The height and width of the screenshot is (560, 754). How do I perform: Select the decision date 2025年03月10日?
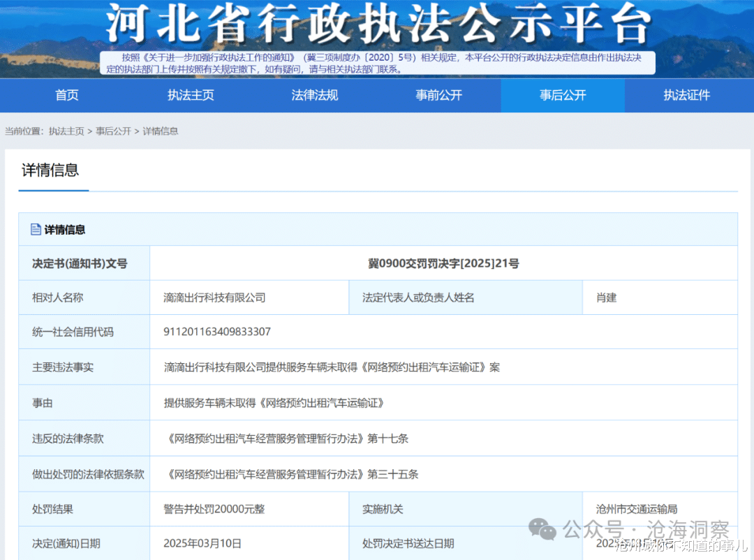pyautogui.click(x=202, y=544)
